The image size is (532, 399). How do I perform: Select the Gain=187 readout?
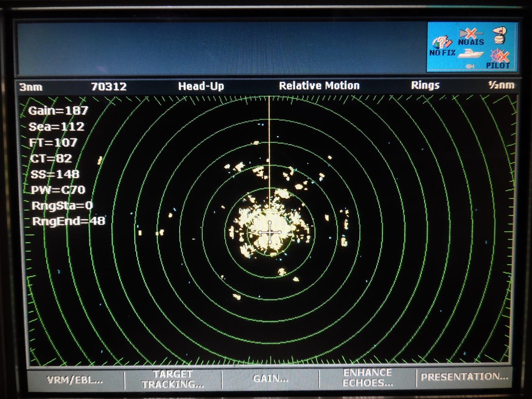tap(59, 111)
